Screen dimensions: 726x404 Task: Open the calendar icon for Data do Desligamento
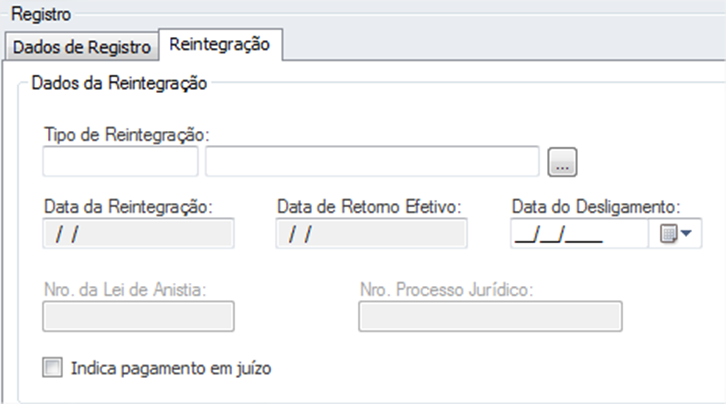pos(669,234)
